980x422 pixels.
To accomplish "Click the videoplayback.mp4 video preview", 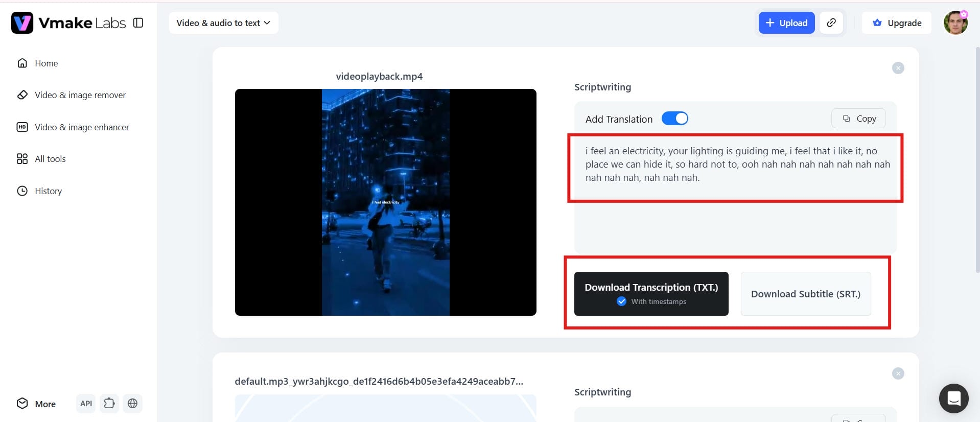I will tap(386, 202).
